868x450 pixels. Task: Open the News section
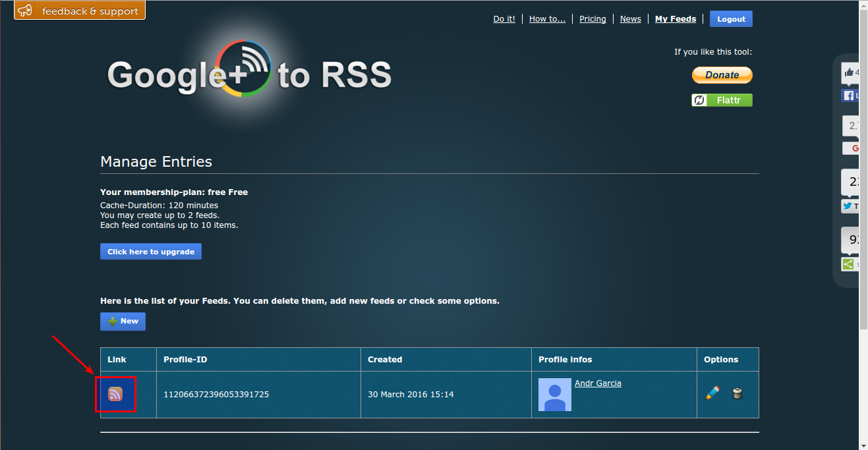[629, 18]
